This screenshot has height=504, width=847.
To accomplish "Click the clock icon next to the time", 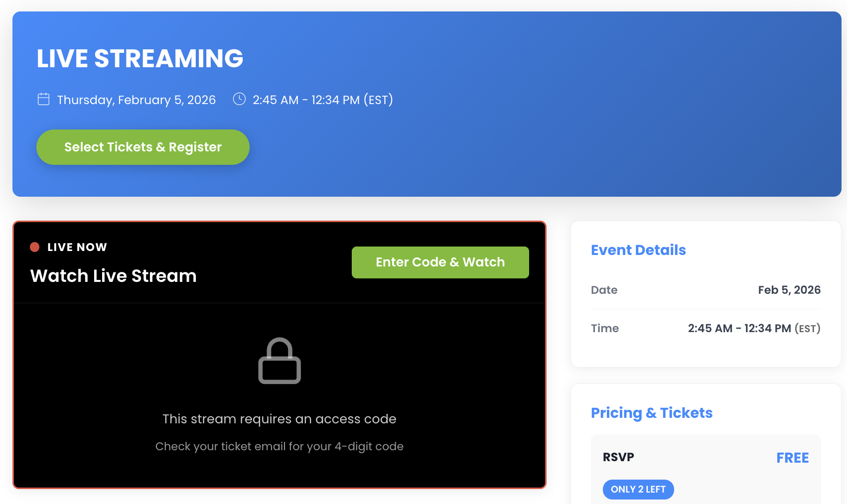I will pos(239,99).
